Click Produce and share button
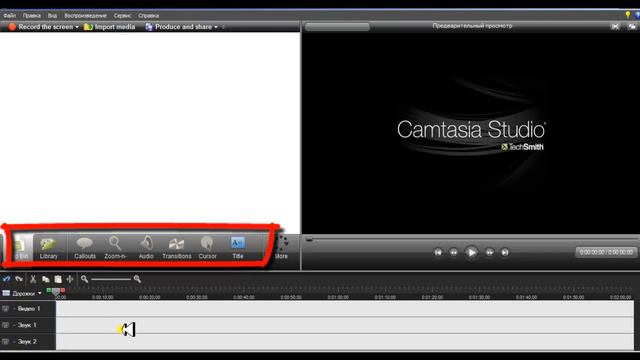640x360 pixels. click(x=179, y=27)
